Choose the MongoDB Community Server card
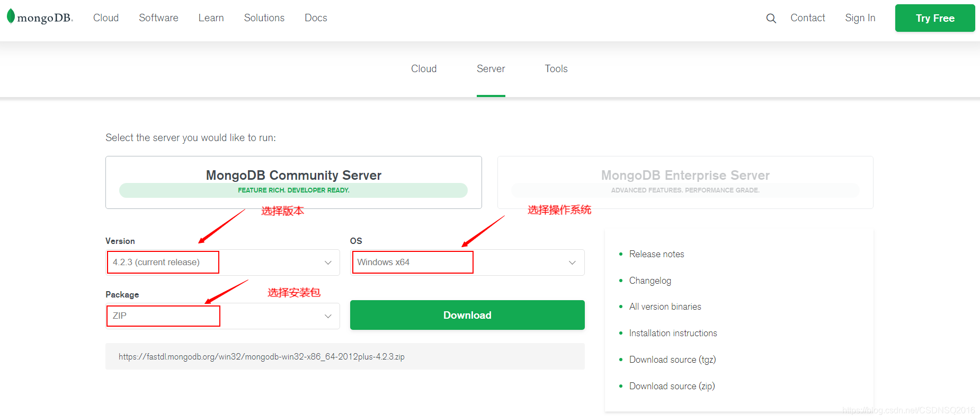Screen dimensions: 980x420 [293, 182]
